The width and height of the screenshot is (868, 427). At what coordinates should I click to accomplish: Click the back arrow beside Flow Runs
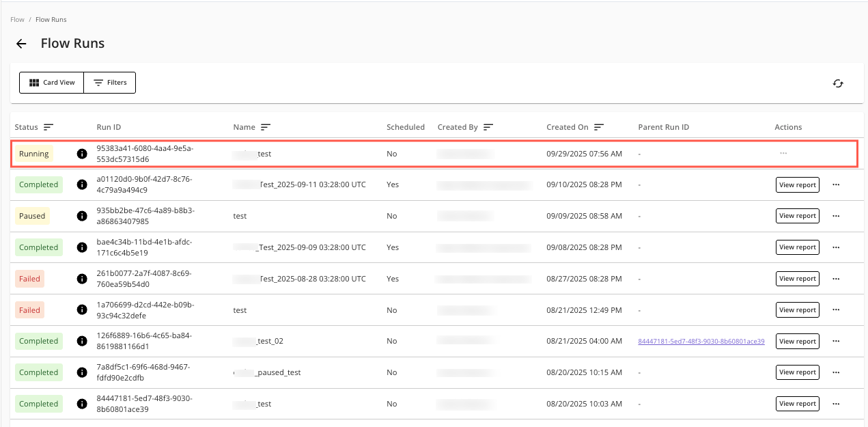coord(21,44)
